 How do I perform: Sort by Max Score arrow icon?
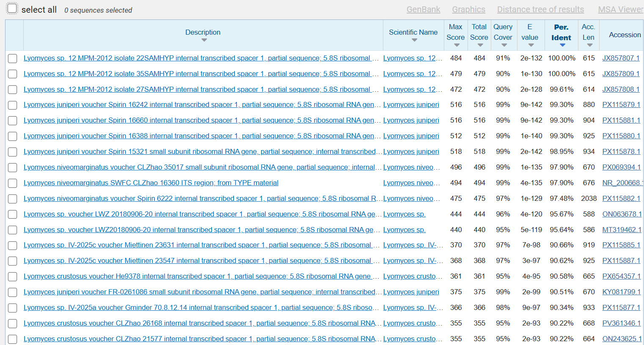click(457, 45)
